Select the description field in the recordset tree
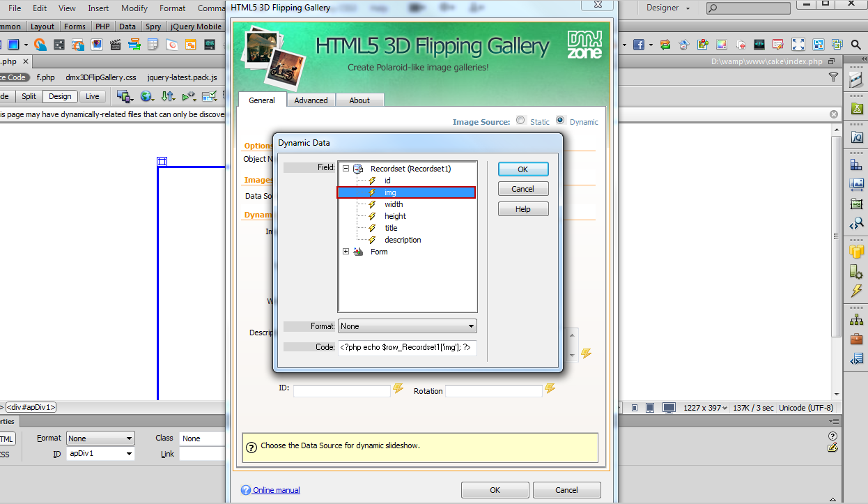 coord(403,240)
